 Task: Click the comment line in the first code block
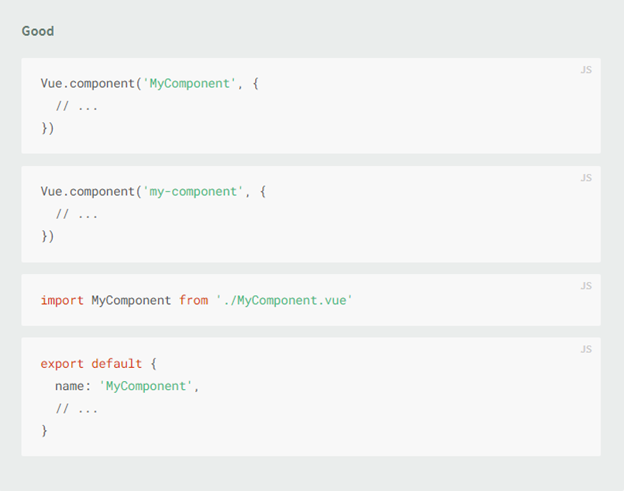point(76,106)
